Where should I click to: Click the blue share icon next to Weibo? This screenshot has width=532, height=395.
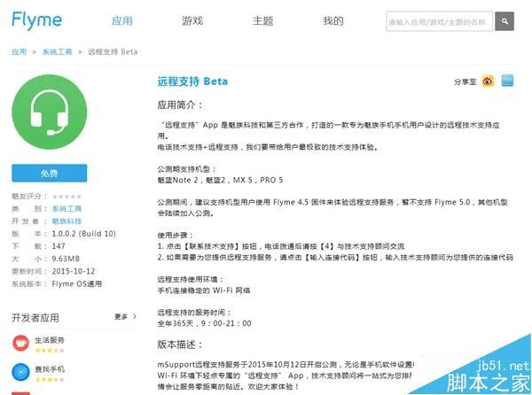point(507,81)
